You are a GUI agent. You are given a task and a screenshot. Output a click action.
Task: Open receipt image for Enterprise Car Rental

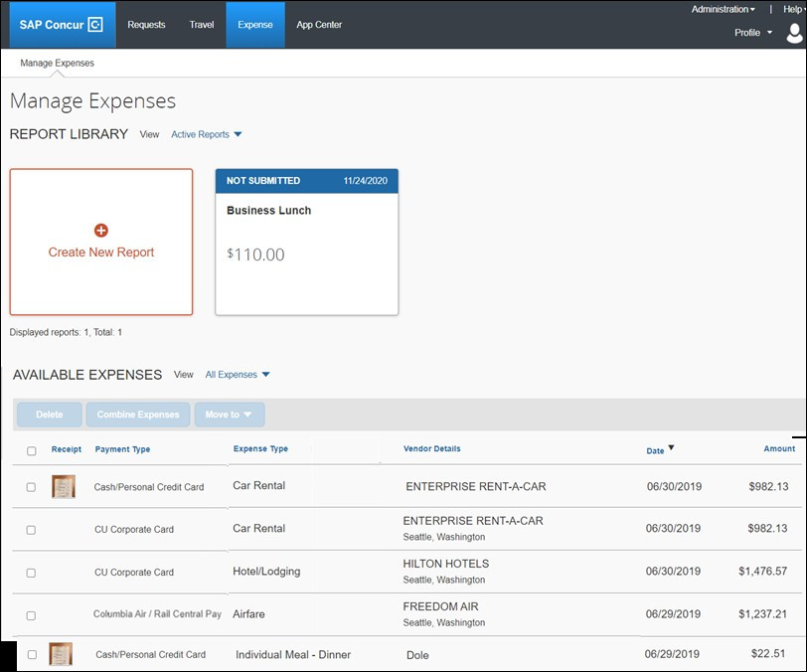coord(64,487)
